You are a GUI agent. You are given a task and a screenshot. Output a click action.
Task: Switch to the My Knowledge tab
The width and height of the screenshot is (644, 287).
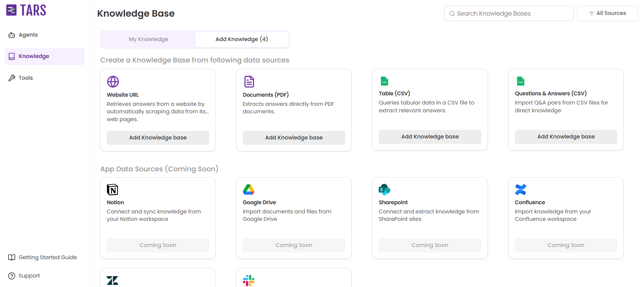(x=148, y=39)
